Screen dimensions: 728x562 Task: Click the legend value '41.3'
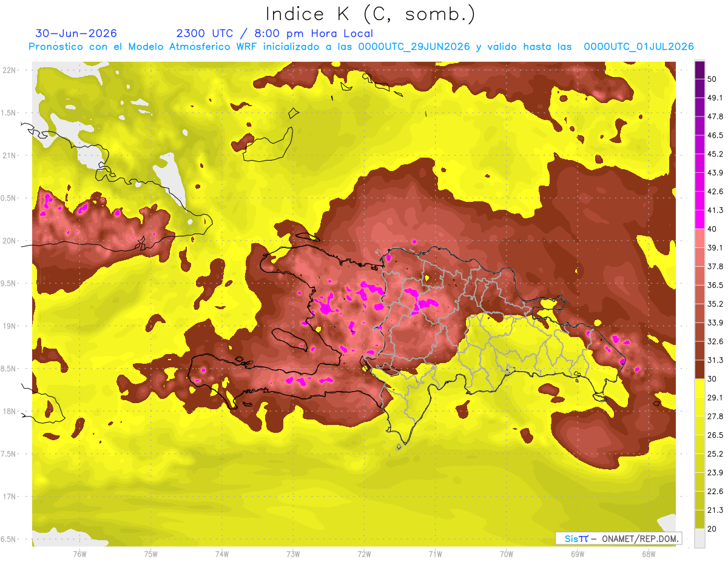716,210
